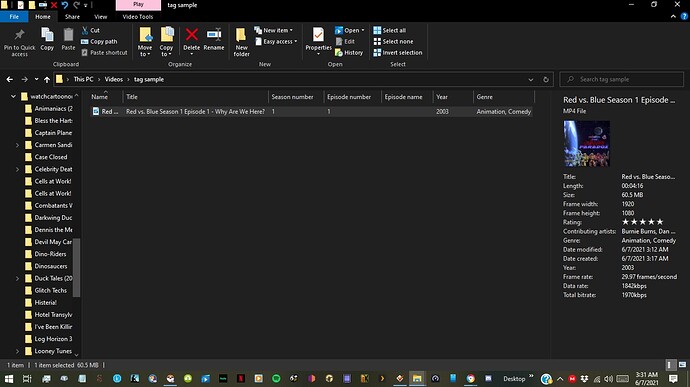Viewport: 690px width, 387px height.
Task: Click Select none
Action: [393, 41]
